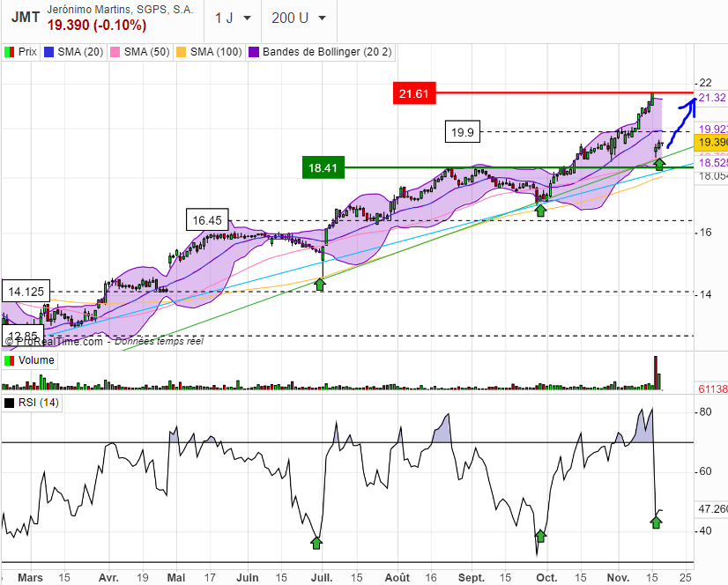Open the Volume indicator label
The height and width of the screenshot is (585, 728).
pyautogui.click(x=30, y=360)
